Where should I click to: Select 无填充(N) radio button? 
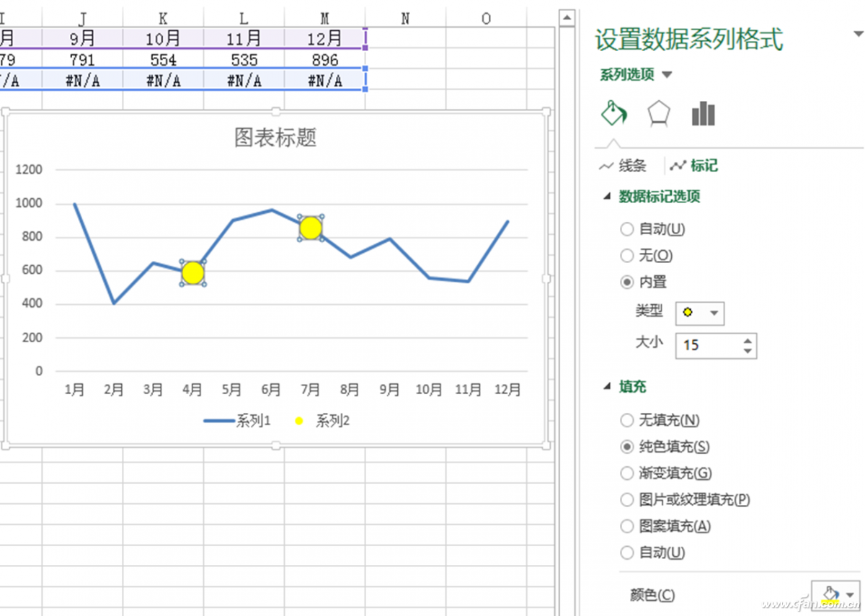pyautogui.click(x=627, y=420)
